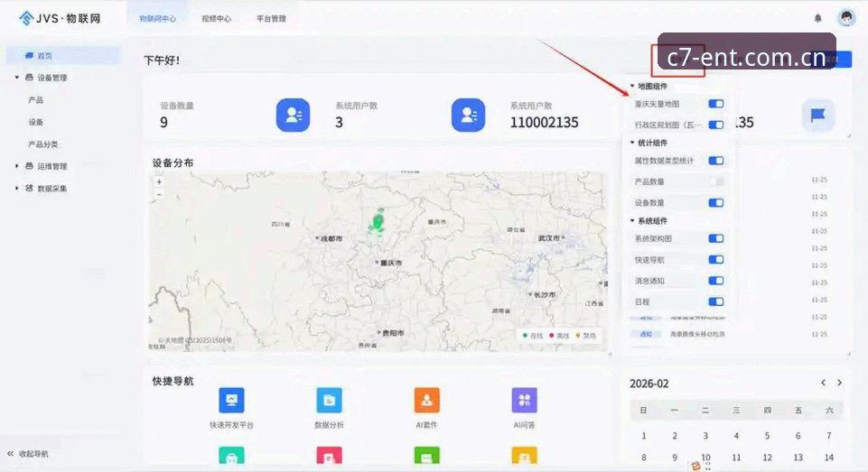Click the 设备数量 card user icon
Screen dimensions: 868x472
293,116
